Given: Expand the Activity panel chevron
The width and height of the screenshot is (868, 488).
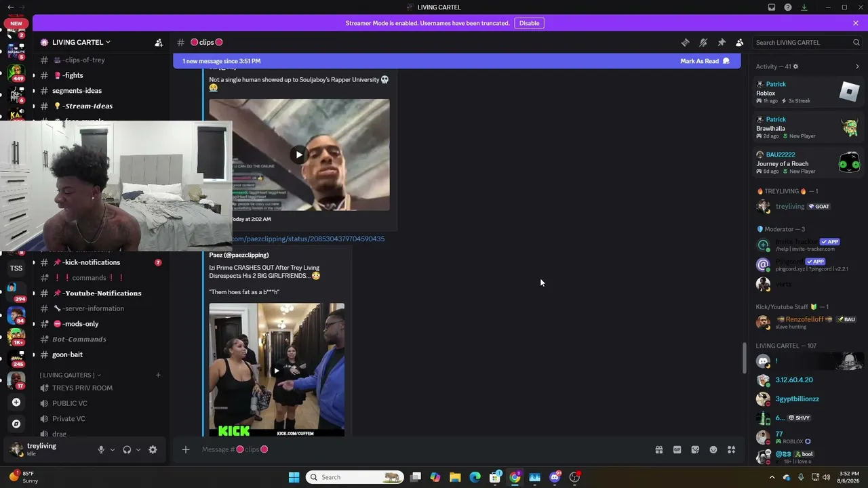Looking at the screenshot, I should pos(857,66).
